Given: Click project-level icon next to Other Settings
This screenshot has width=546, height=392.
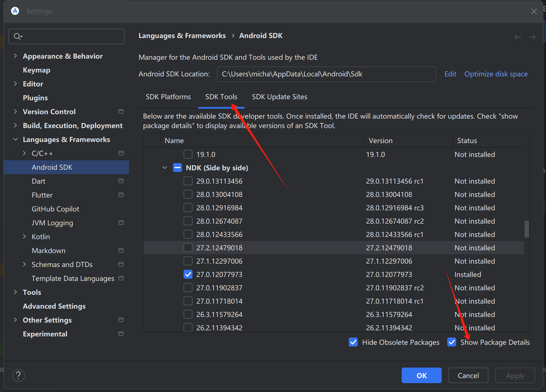Looking at the screenshot, I should tap(121, 320).
